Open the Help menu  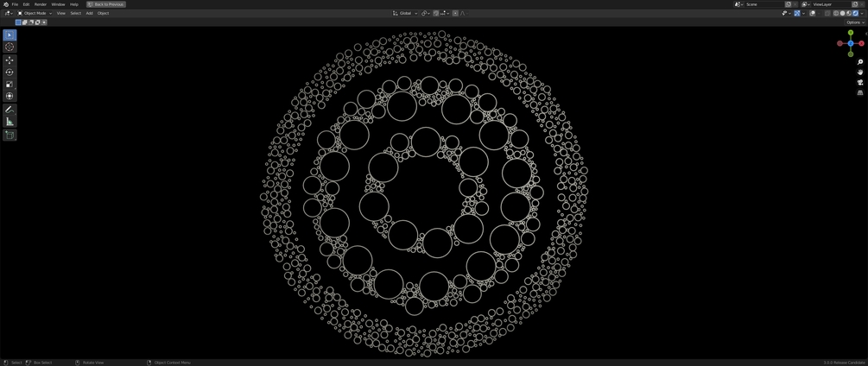point(74,4)
